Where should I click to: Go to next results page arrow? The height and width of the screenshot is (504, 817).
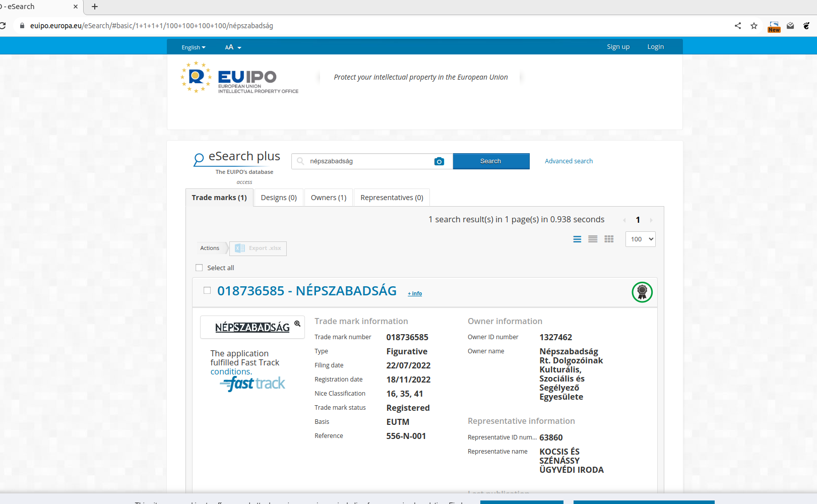click(x=651, y=220)
